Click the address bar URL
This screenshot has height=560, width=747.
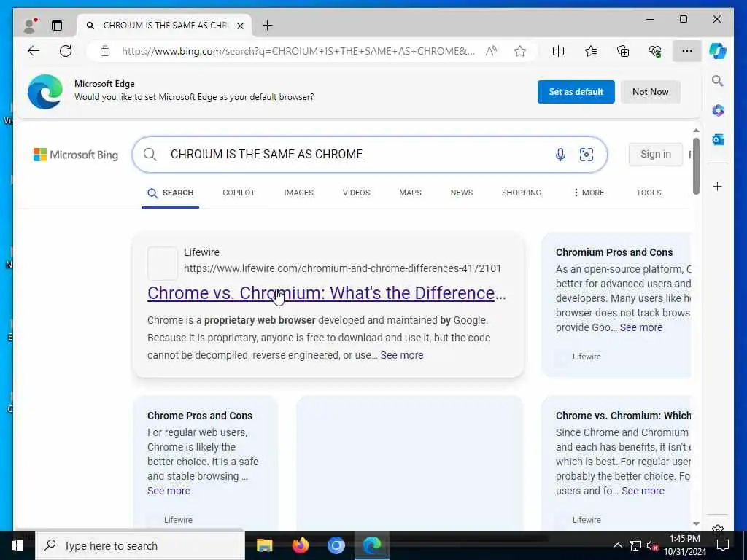[298, 51]
